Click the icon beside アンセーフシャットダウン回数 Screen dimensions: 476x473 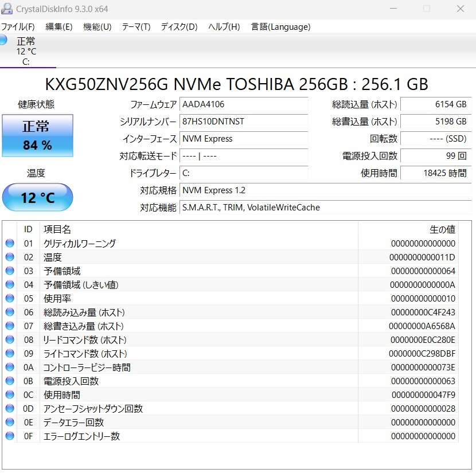10,408
